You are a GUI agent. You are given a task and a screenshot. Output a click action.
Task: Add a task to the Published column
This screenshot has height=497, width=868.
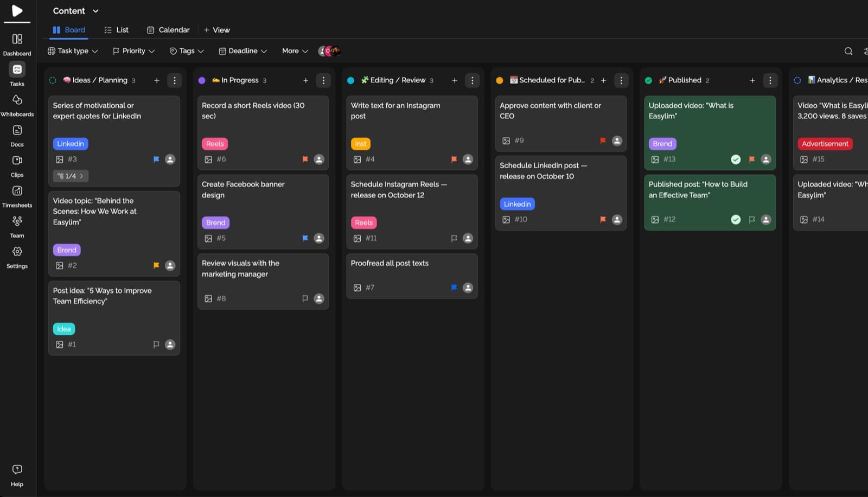tap(752, 80)
